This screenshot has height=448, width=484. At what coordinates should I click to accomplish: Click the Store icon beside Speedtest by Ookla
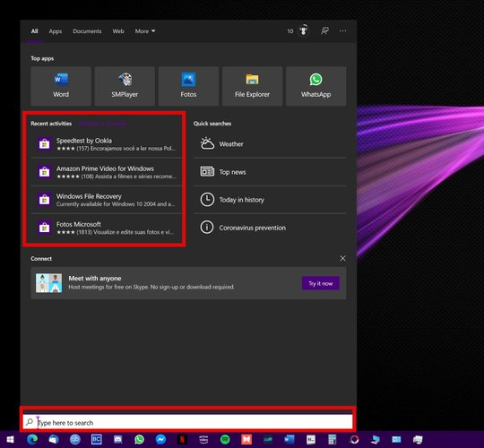tap(44, 143)
